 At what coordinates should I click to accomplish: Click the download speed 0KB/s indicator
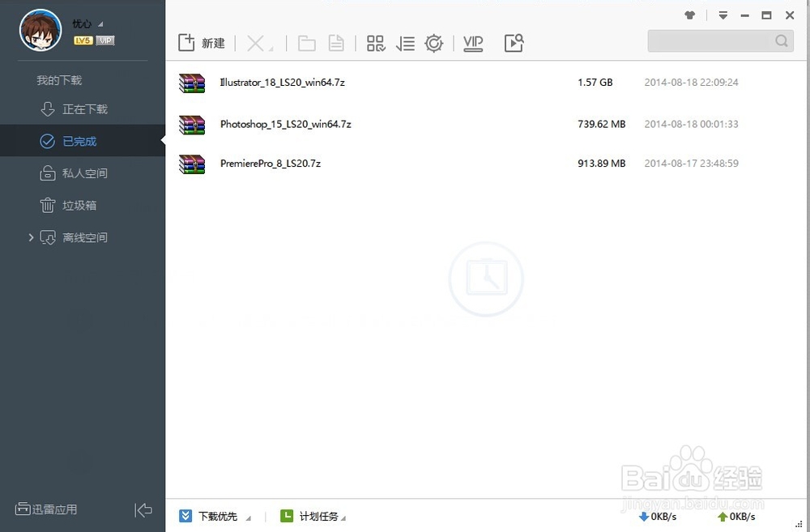coord(657,517)
